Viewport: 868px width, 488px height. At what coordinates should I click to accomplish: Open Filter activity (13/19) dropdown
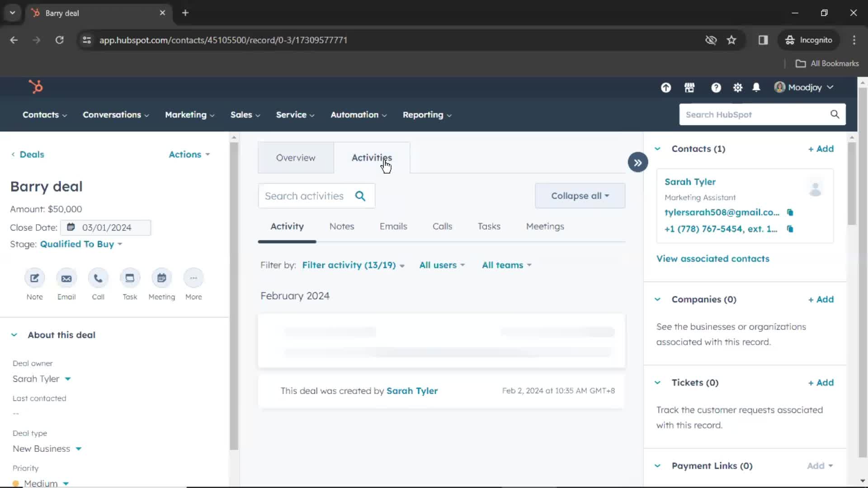coord(353,265)
